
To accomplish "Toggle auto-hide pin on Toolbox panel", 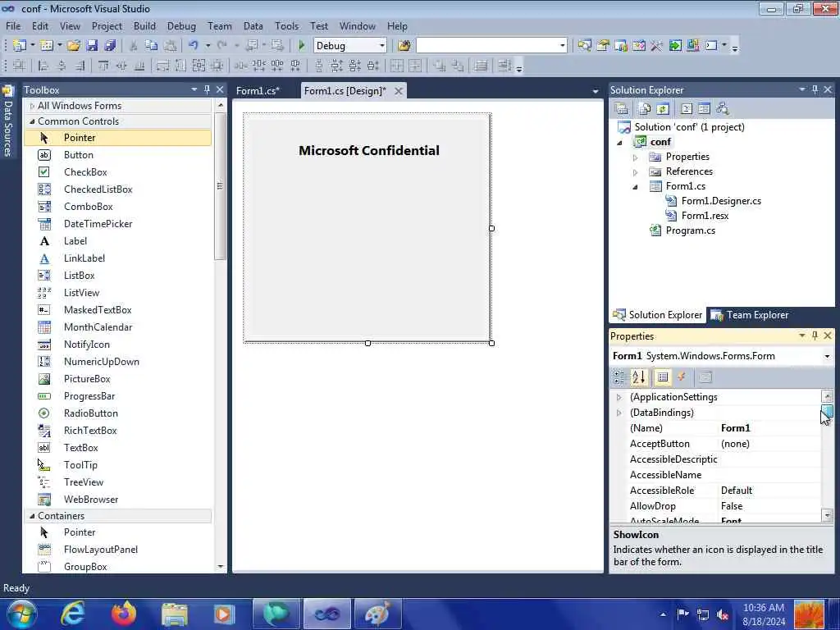I will pos(207,89).
